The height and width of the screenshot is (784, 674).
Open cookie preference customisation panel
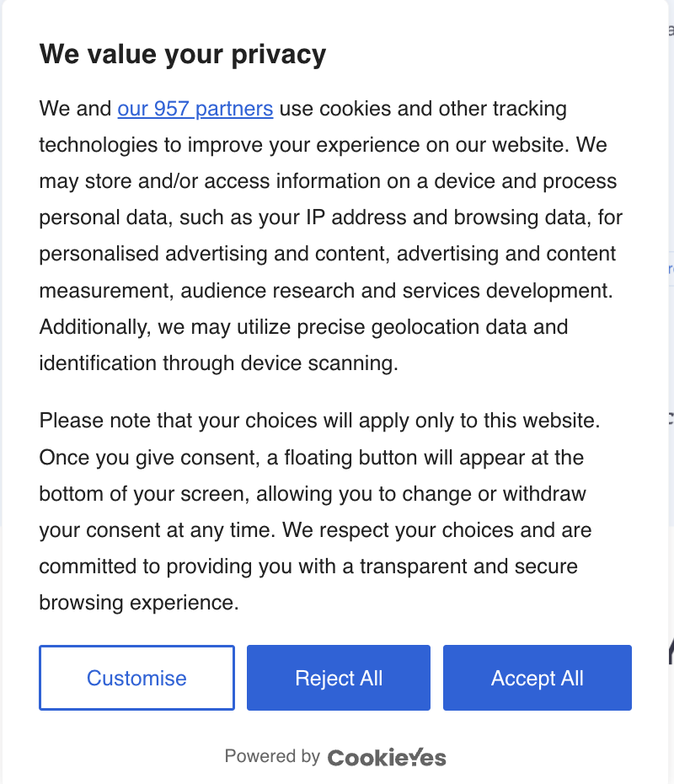[136, 678]
